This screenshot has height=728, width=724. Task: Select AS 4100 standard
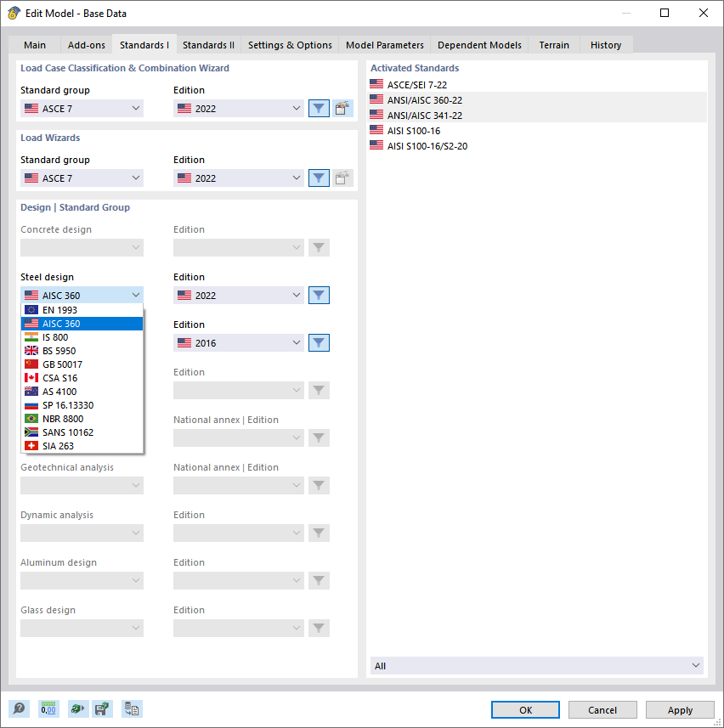point(82,392)
